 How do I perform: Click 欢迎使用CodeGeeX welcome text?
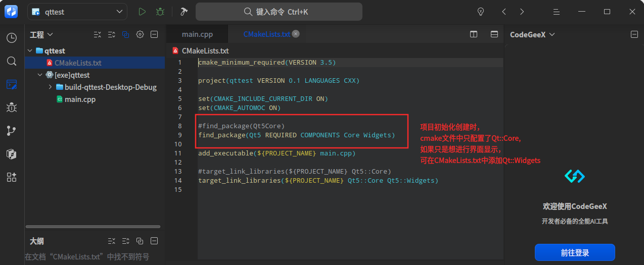click(575, 206)
